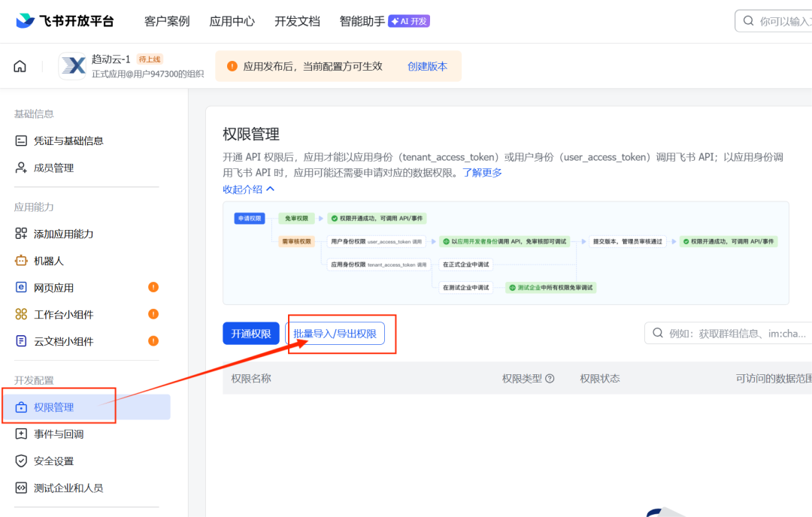The height and width of the screenshot is (517, 812).
Task: Click the 权限类型 column header
Action: pos(522,378)
